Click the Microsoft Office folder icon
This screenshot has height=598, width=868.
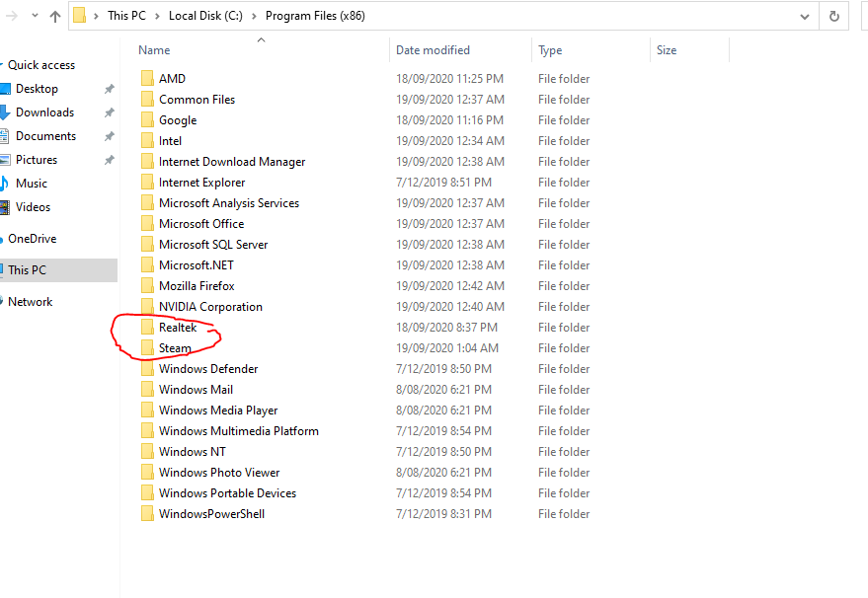(x=147, y=223)
